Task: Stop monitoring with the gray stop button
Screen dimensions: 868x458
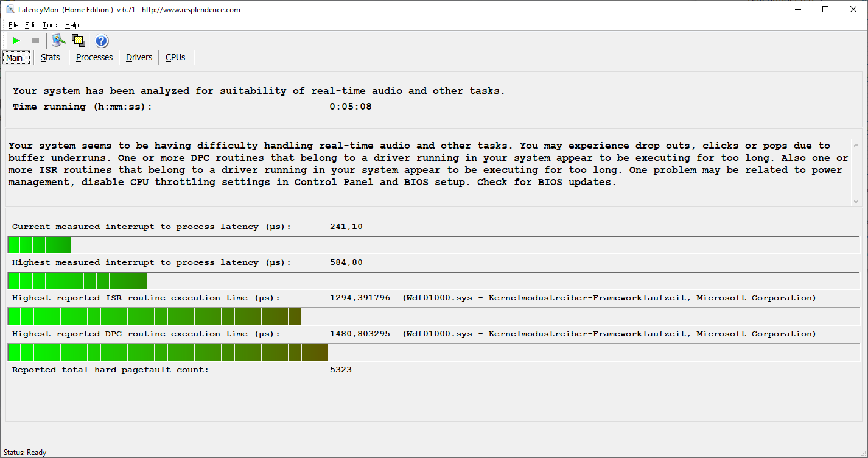Action: 35,41
